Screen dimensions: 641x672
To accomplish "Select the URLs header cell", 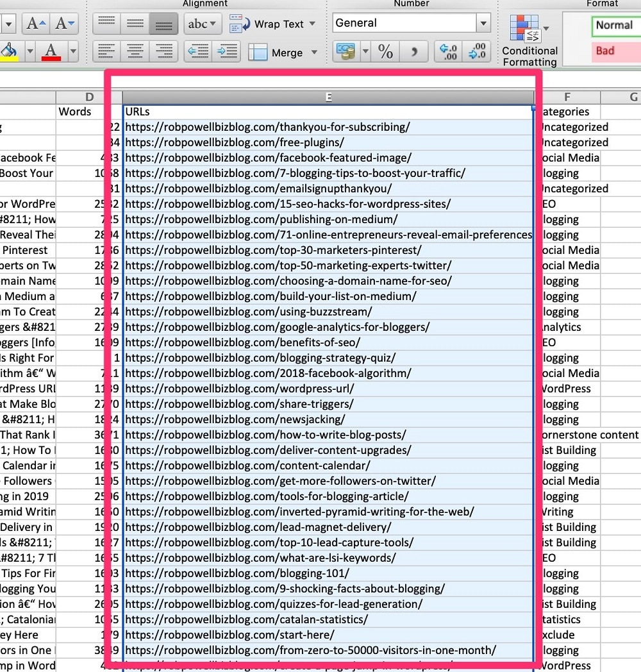I will click(328, 112).
